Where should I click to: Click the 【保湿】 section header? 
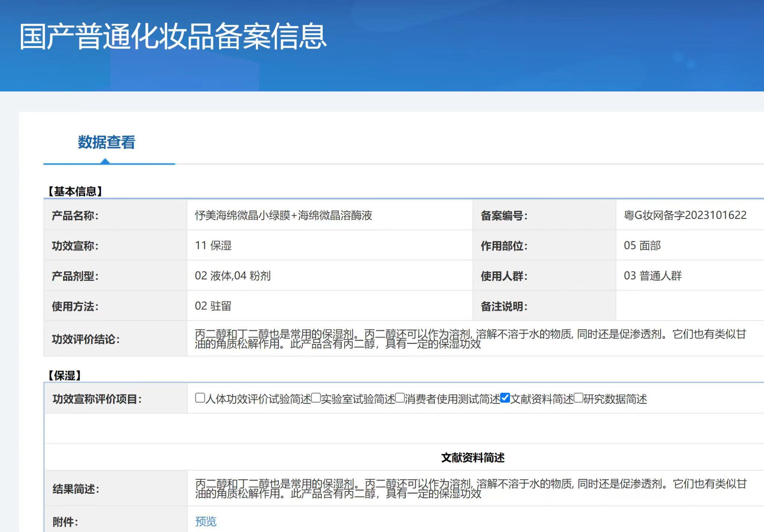[64, 375]
